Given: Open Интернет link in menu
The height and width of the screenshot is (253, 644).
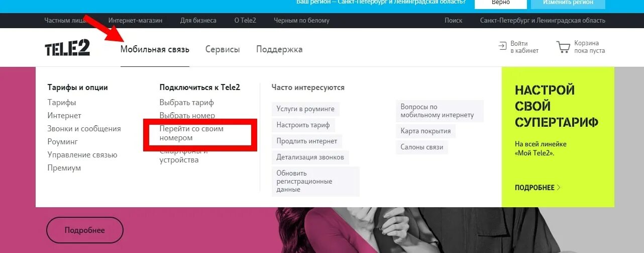Looking at the screenshot, I should [64, 115].
